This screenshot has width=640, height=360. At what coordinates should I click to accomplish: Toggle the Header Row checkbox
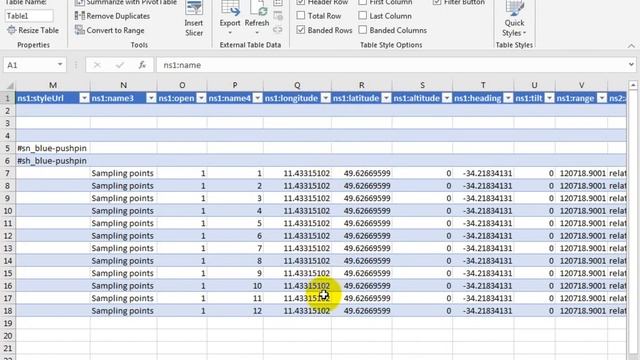301,2
